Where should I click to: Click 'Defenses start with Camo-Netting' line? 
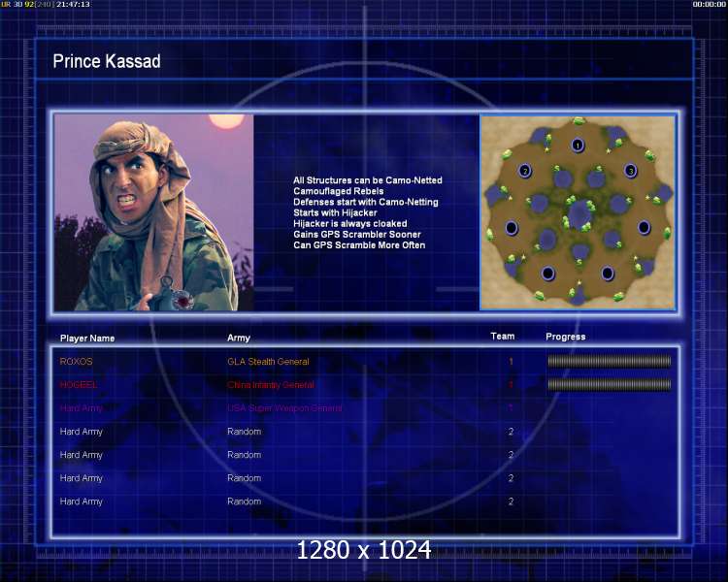click(366, 202)
